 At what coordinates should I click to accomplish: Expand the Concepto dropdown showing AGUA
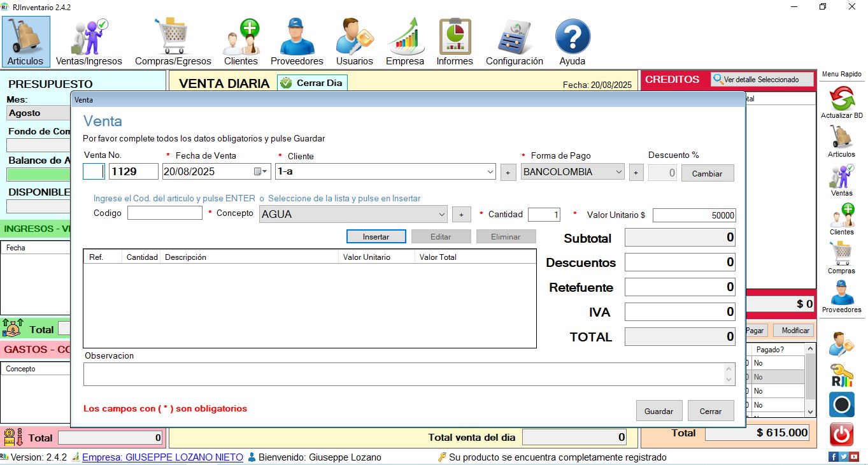pyautogui.click(x=441, y=215)
